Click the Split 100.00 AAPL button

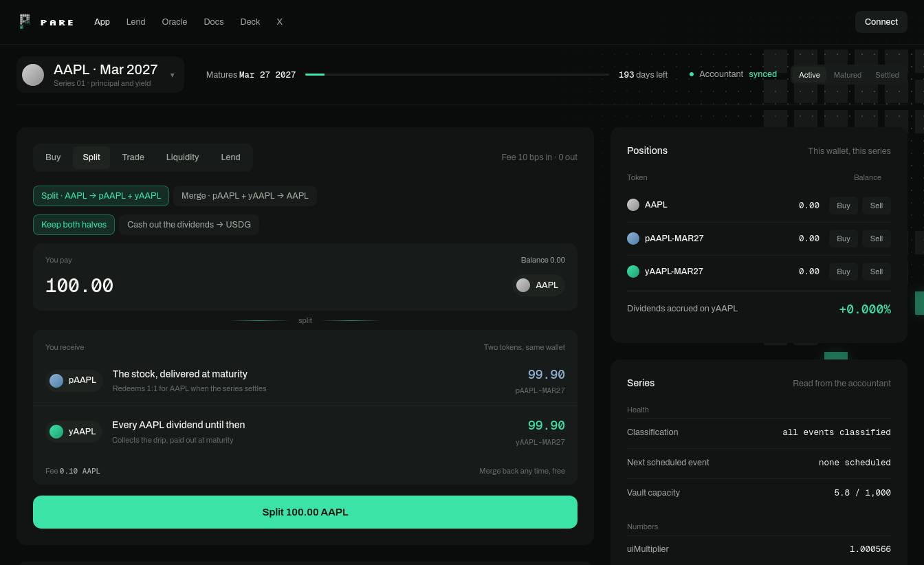pyautogui.click(x=305, y=512)
